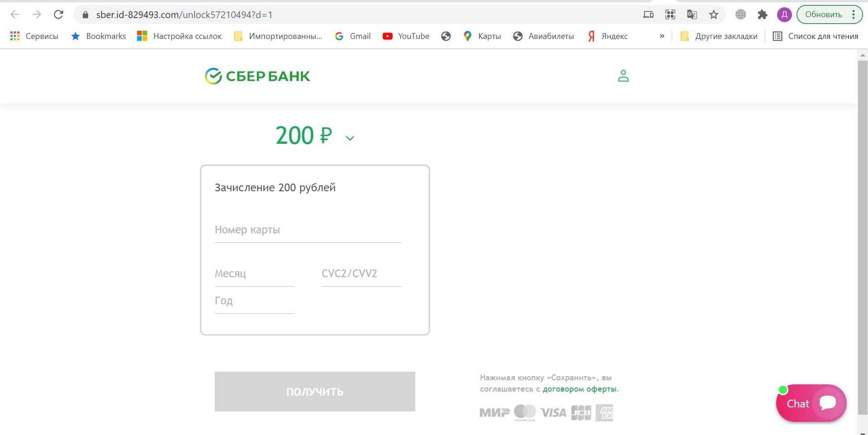The image size is (868, 435).
Task: Open the договором оферты link
Action: click(579, 389)
